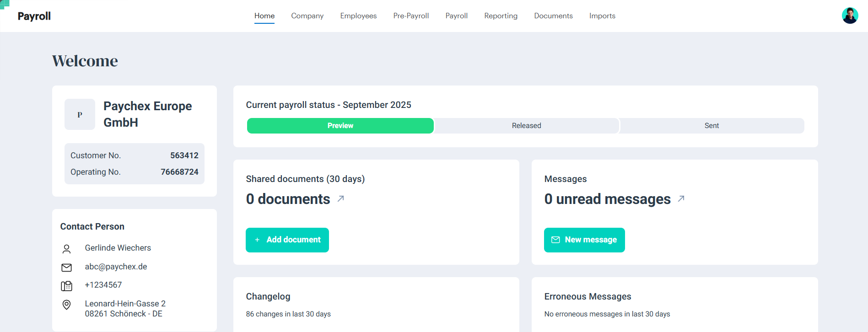Click the company 'P' avatar tile

pyautogui.click(x=80, y=114)
